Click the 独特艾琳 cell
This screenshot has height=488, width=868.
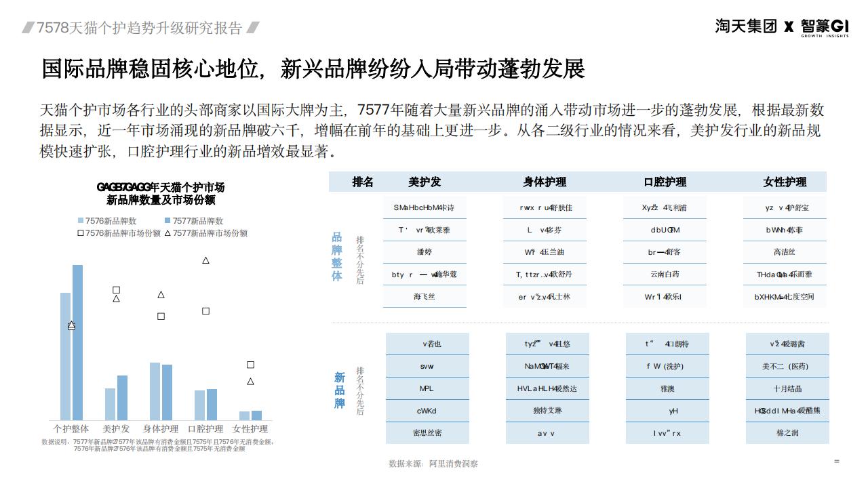pos(547,411)
